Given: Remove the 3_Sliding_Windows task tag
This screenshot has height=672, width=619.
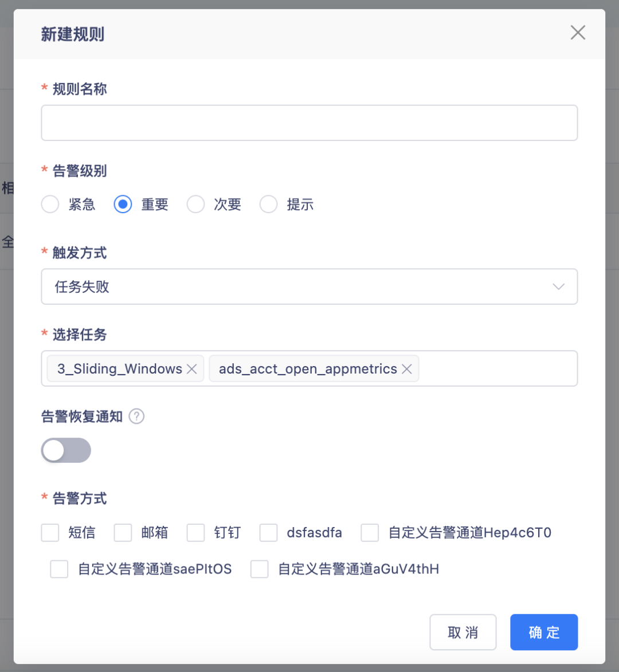Looking at the screenshot, I should point(192,369).
